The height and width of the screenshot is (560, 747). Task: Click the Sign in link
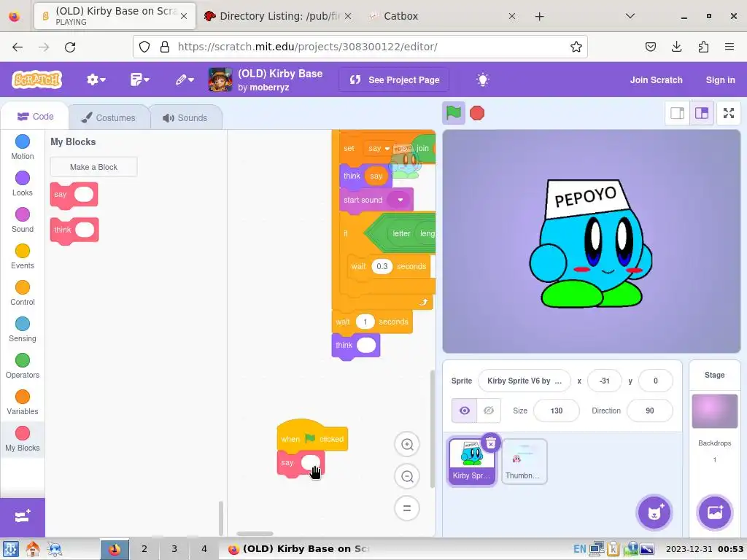point(720,80)
